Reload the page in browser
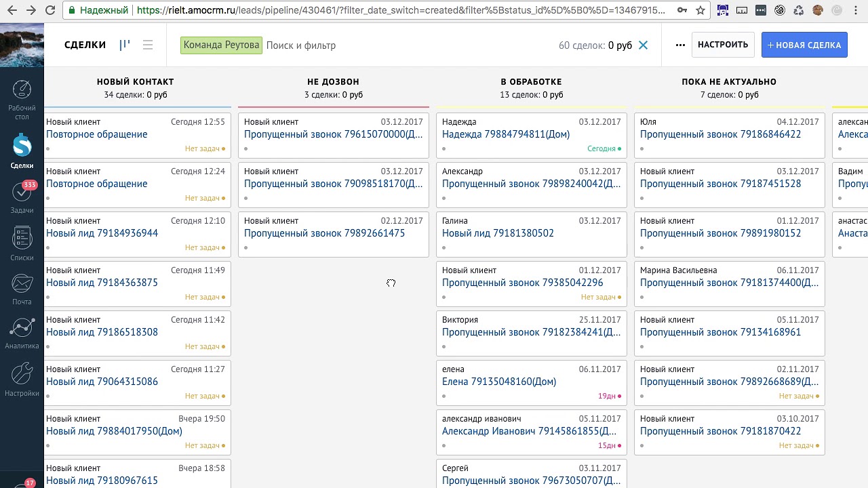 (50, 10)
